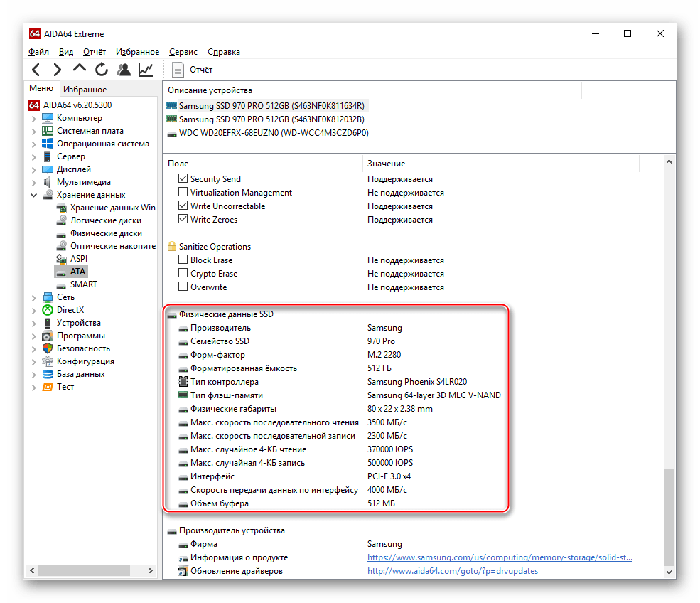
Task: Click the Операционная система Windows logo icon
Action: pos(48,144)
